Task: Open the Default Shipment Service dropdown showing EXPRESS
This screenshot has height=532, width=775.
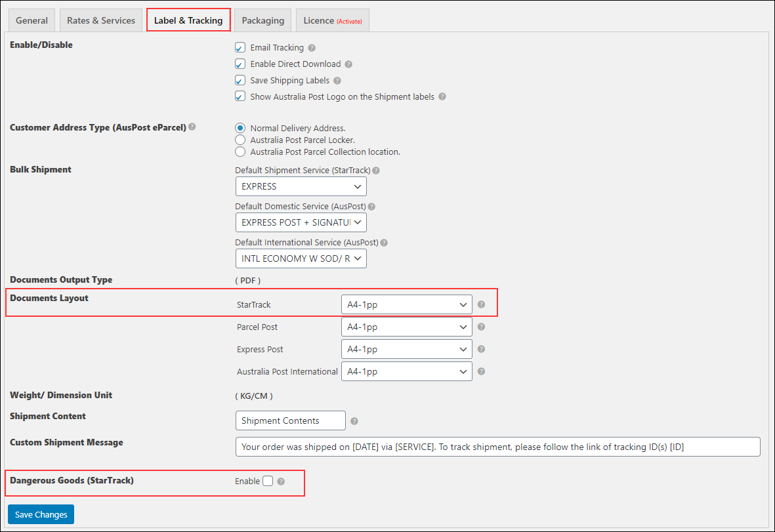Action: 301,186
